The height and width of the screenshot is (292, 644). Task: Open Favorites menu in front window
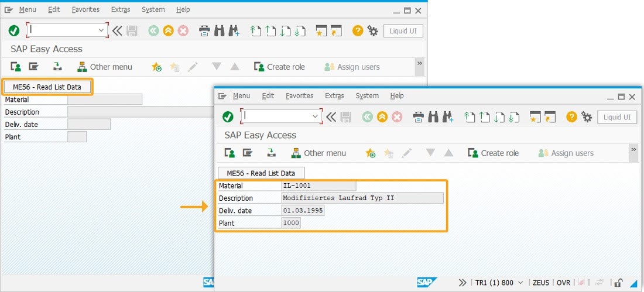click(299, 96)
